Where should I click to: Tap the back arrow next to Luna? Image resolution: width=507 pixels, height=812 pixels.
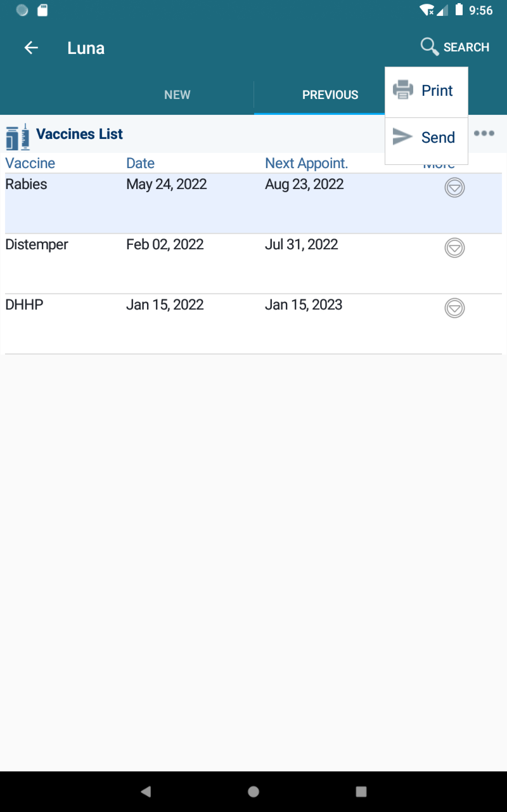(31, 48)
